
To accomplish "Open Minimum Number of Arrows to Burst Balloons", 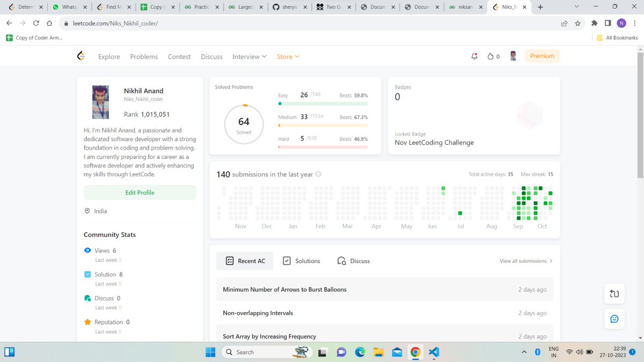I will coord(385,289).
